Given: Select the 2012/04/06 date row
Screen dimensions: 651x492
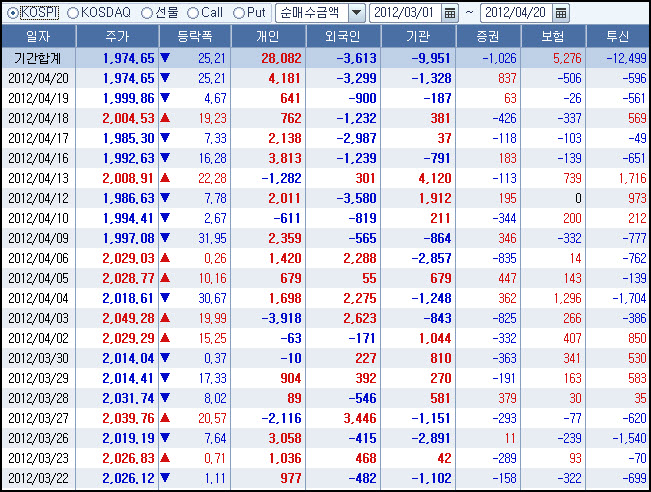Looking at the screenshot, I should click(x=325, y=258).
